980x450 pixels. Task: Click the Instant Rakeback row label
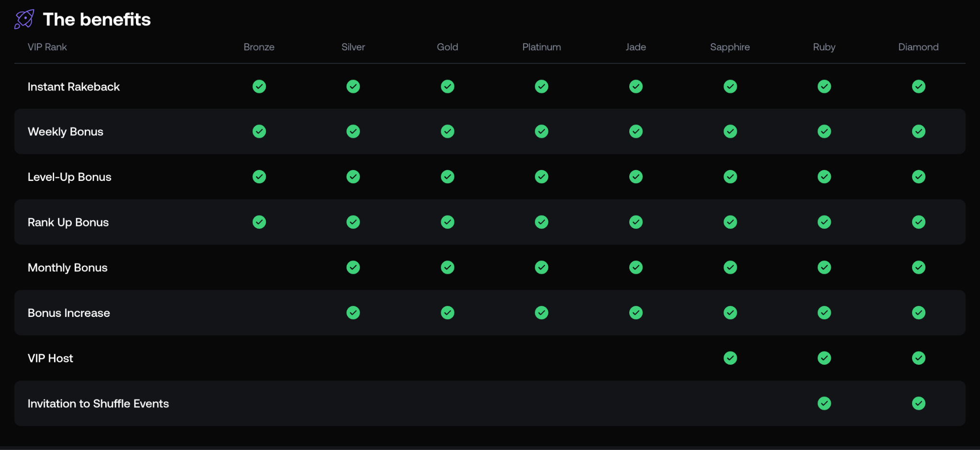coord(74,87)
